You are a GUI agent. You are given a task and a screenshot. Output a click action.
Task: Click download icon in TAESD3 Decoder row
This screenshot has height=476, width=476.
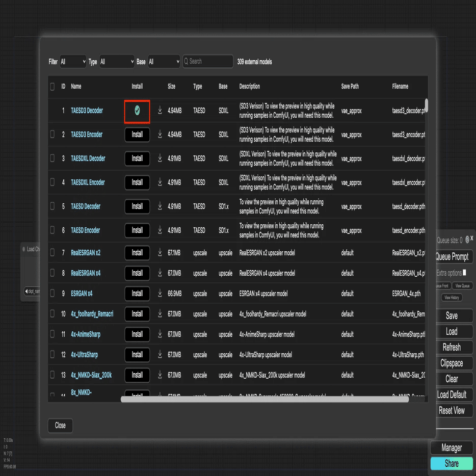click(160, 110)
